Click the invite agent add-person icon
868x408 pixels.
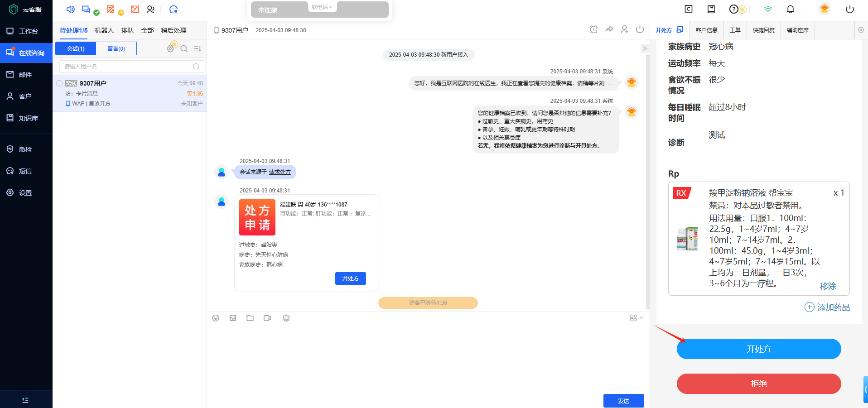coord(625,29)
